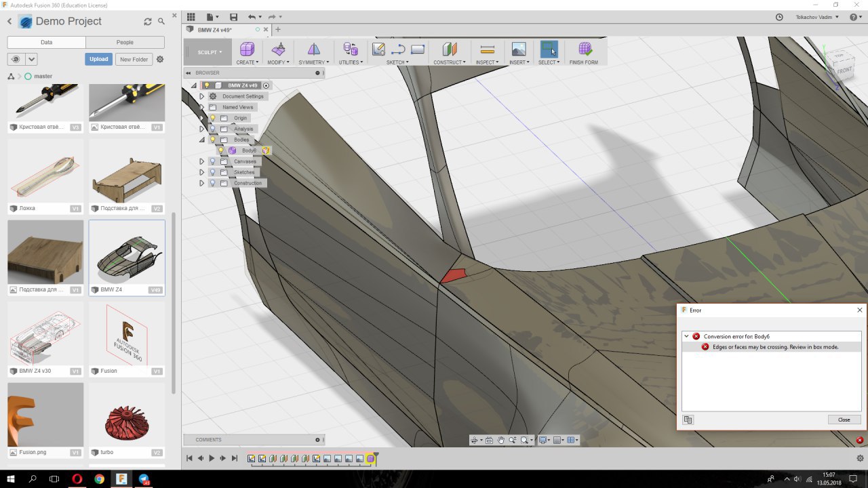Toggle the eye view filter in data panel
The height and width of the screenshot is (488, 868).
(x=15, y=60)
